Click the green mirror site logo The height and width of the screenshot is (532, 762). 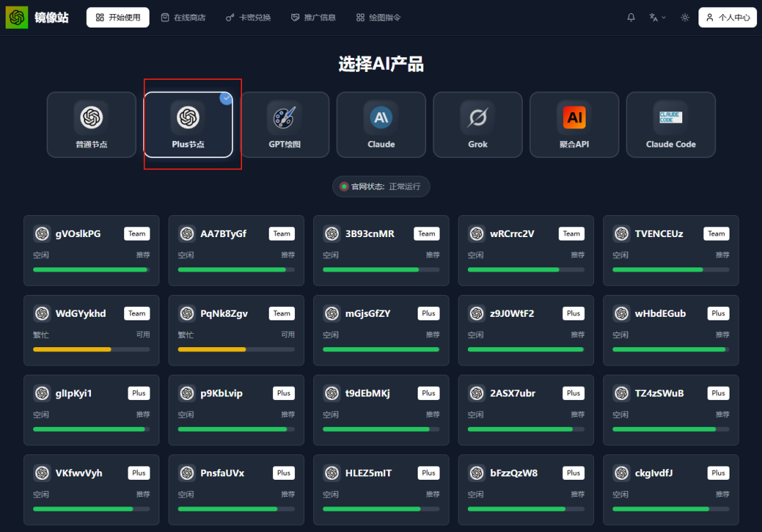click(x=16, y=18)
